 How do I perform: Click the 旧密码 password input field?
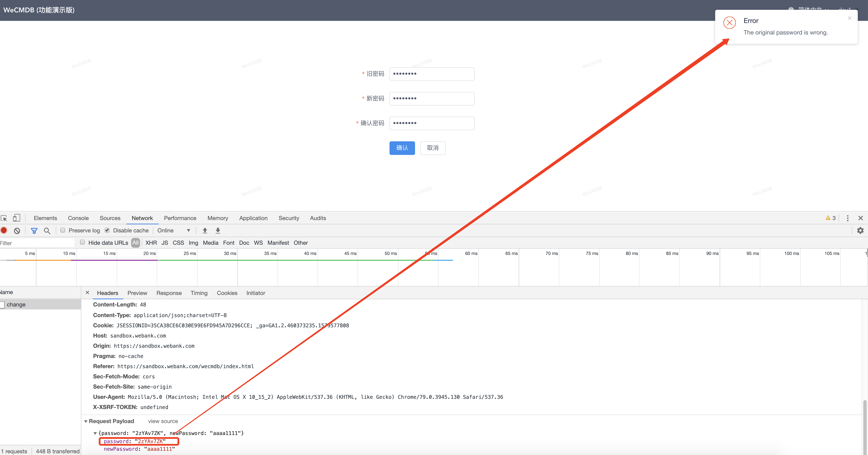432,74
